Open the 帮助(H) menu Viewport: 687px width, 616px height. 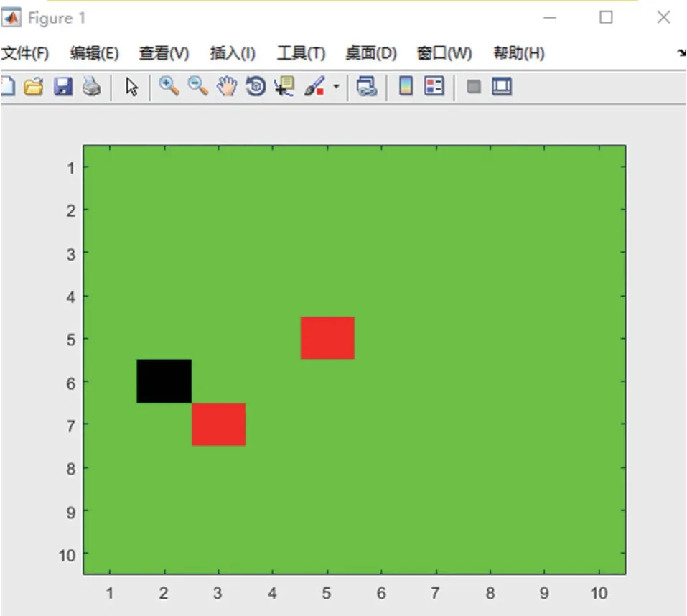(519, 53)
